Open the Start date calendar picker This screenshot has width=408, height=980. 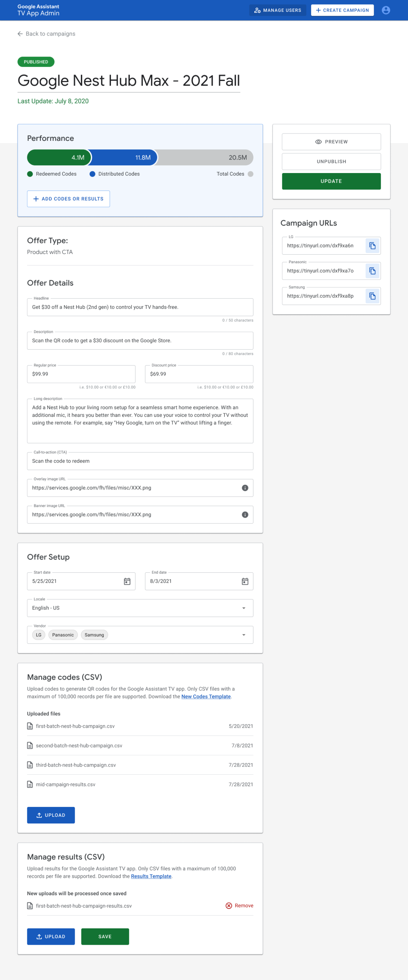127,581
